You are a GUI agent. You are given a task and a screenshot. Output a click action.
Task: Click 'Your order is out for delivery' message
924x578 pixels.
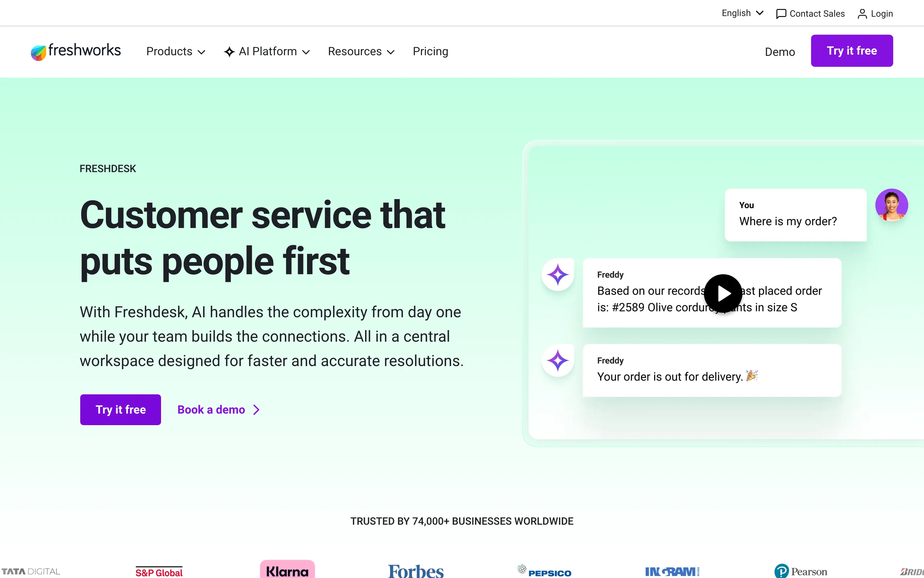712,371
